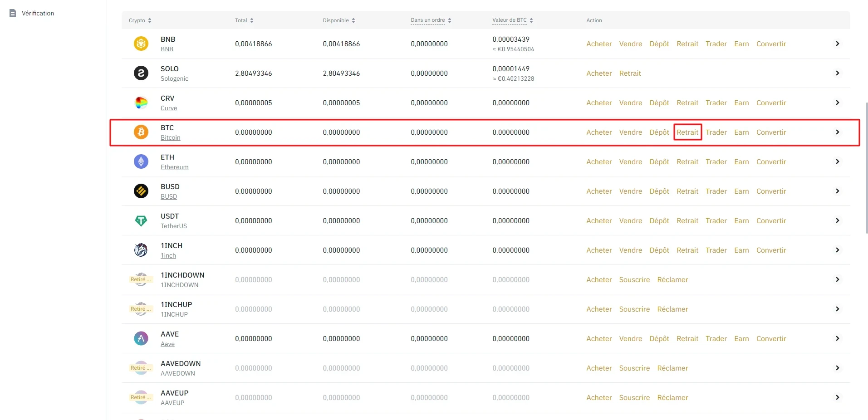Screen dimensions: 868x420
Task: Click Souscrire in the AAVEDOWN row
Action: pyautogui.click(x=634, y=368)
